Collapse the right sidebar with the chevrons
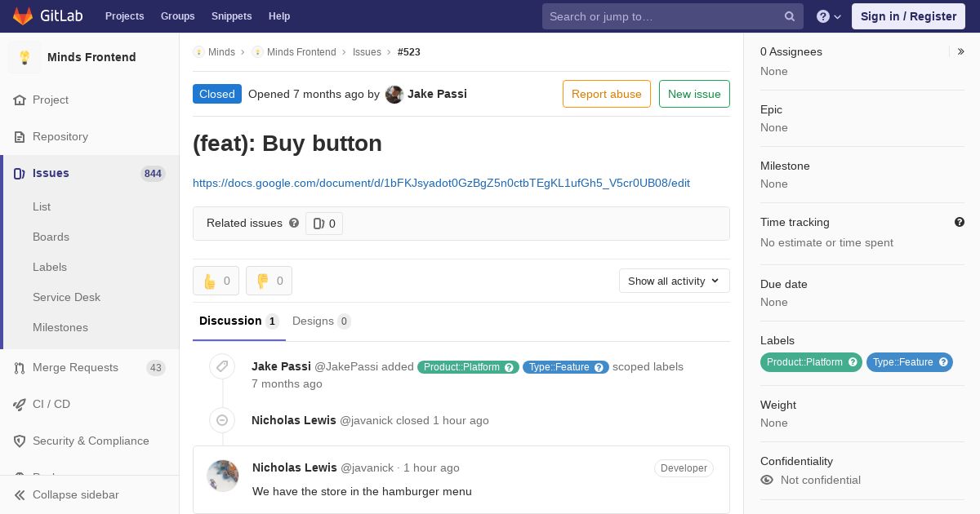The height and width of the screenshot is (514, 980). [x=961, y=51]
